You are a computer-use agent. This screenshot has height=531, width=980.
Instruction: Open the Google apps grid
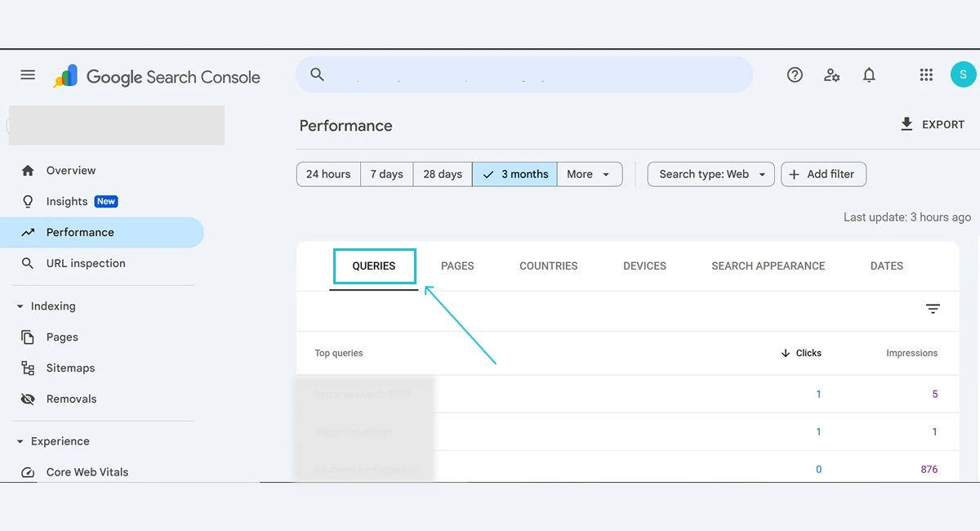(926, 75)
